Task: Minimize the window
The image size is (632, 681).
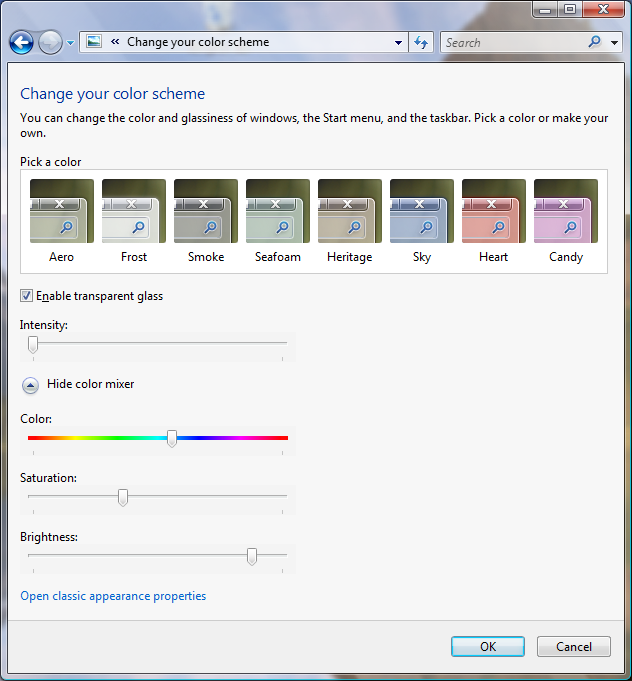Action: [x=546, y=10]
